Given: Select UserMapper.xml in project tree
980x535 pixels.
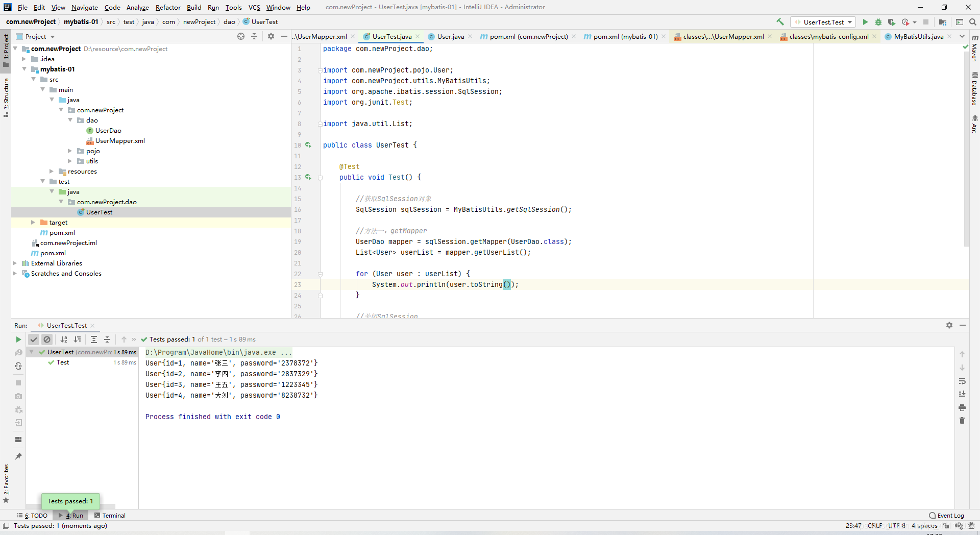Looking at the screenshot, I should point(120,141).
